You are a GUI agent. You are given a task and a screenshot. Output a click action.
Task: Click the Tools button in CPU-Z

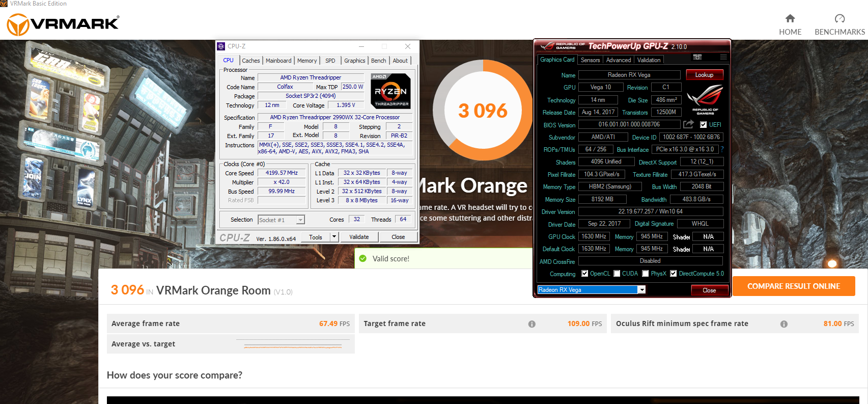click(316, 237)
